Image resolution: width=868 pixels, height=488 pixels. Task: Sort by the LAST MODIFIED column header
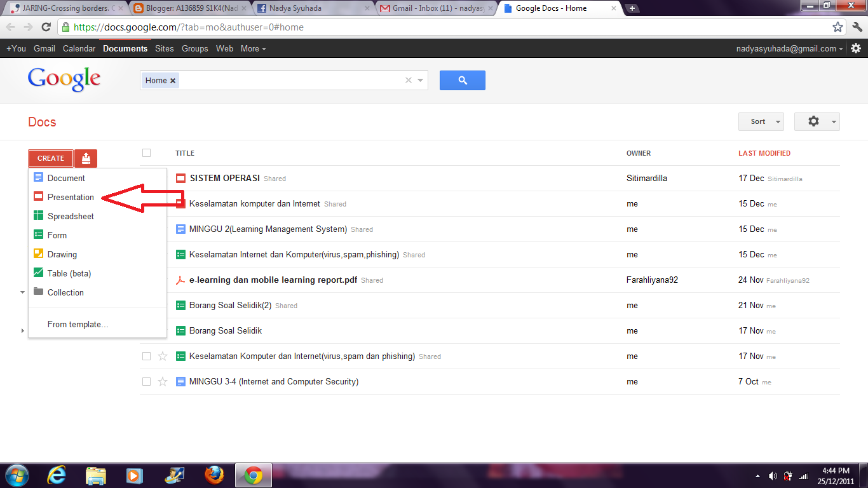(x=764, y=153)
